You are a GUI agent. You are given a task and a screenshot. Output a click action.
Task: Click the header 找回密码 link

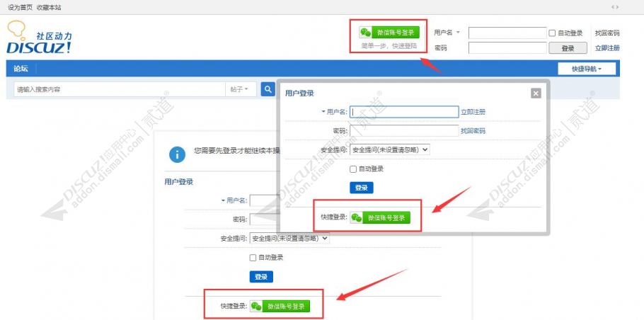tap(607, 33)
